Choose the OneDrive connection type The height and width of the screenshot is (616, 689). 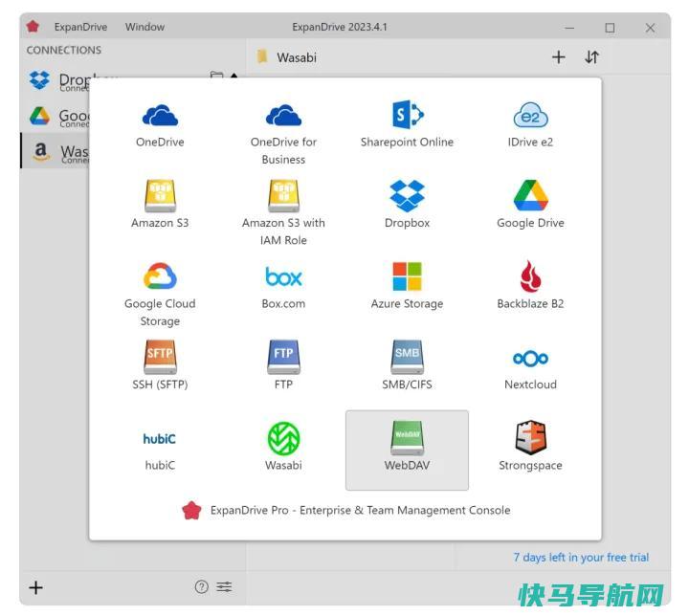pos(160,126)
